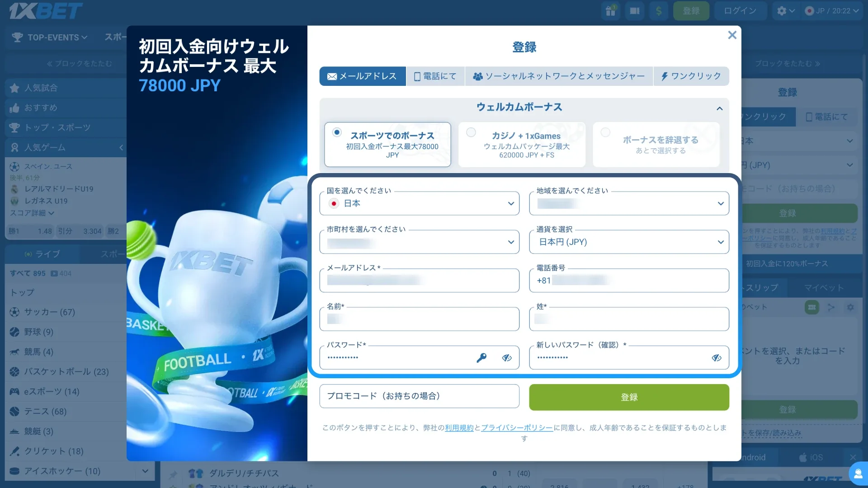Click the thumbs-up icon beside おすすめ
Viewport: 868px width, 488px height.
[x=14, y=108]
